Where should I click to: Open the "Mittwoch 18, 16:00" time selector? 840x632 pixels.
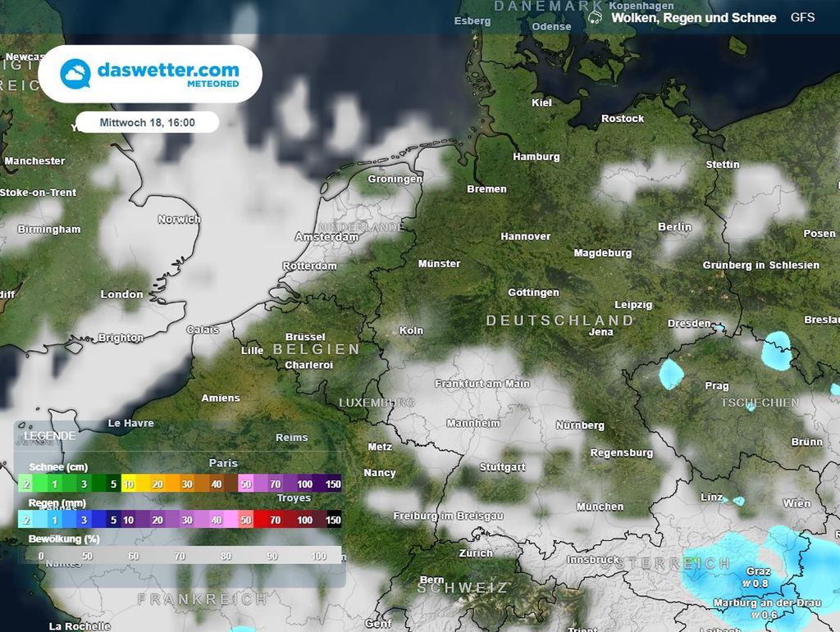147,122
